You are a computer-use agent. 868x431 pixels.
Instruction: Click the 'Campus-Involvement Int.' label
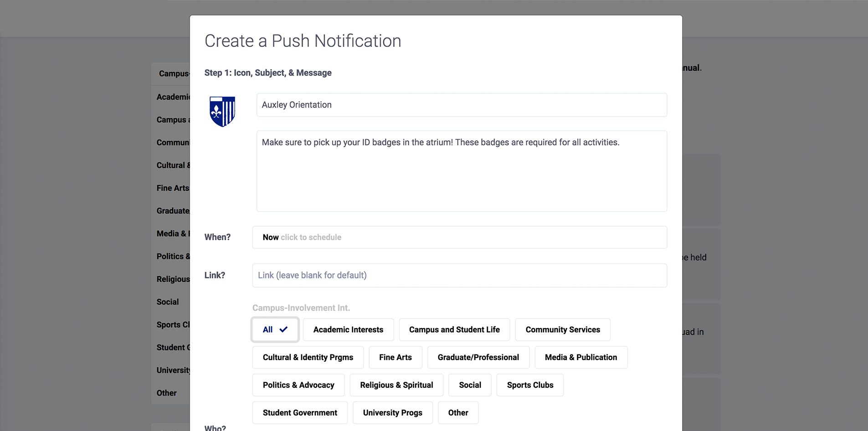[x=301, y=308]
